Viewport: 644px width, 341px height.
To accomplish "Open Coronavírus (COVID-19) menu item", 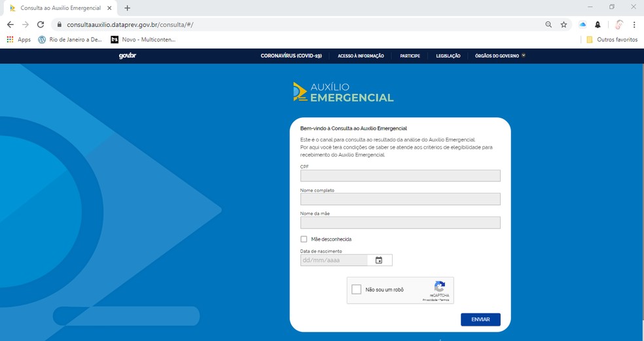I will [291, 56].
